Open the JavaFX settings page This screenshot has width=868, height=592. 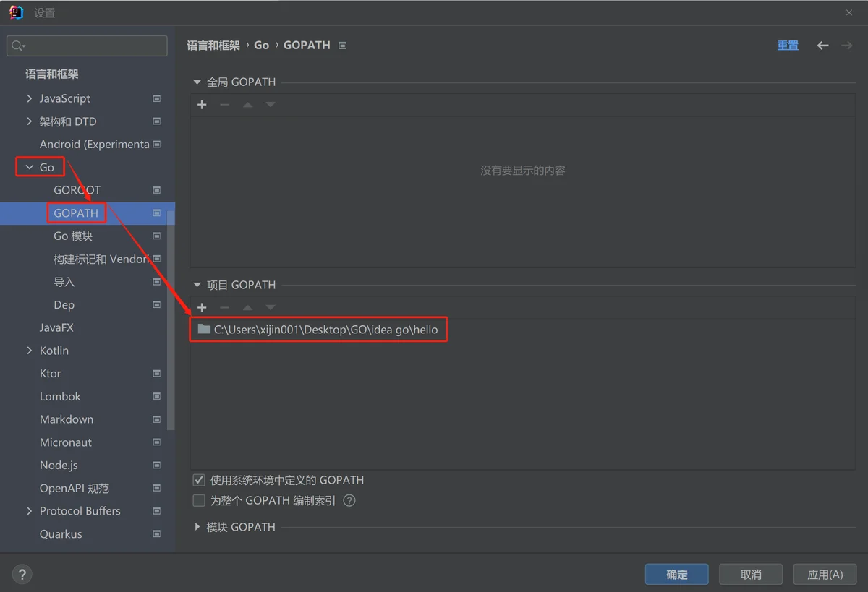coord(56,327)
